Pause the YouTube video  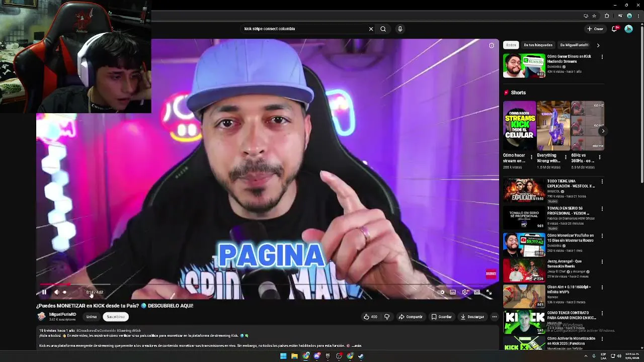coord(44,292)
